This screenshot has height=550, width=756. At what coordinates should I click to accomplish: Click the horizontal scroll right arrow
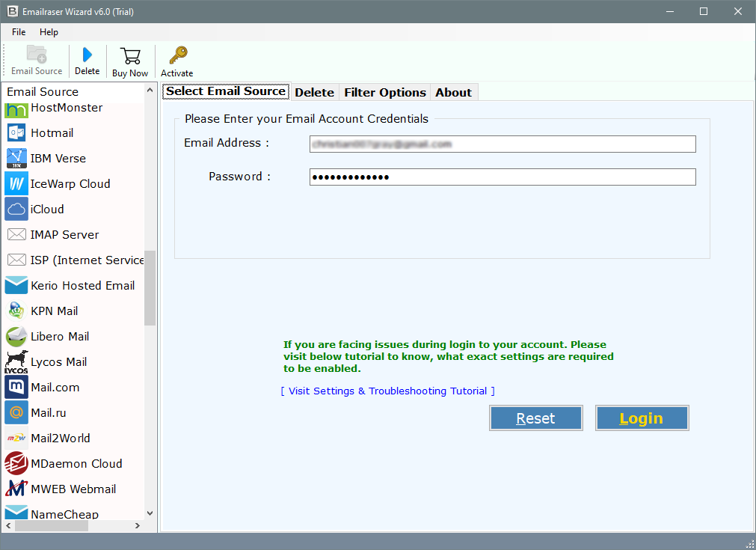pos(138,525)
